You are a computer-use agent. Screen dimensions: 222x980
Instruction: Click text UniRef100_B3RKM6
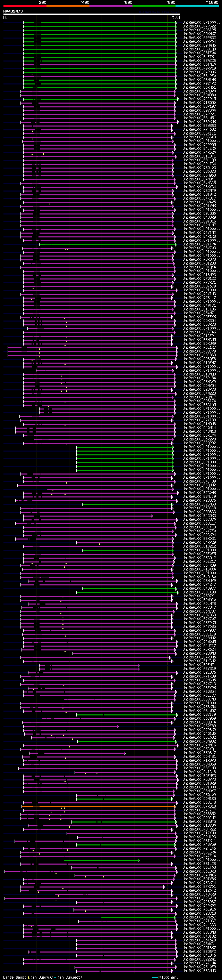coord(199,122)
